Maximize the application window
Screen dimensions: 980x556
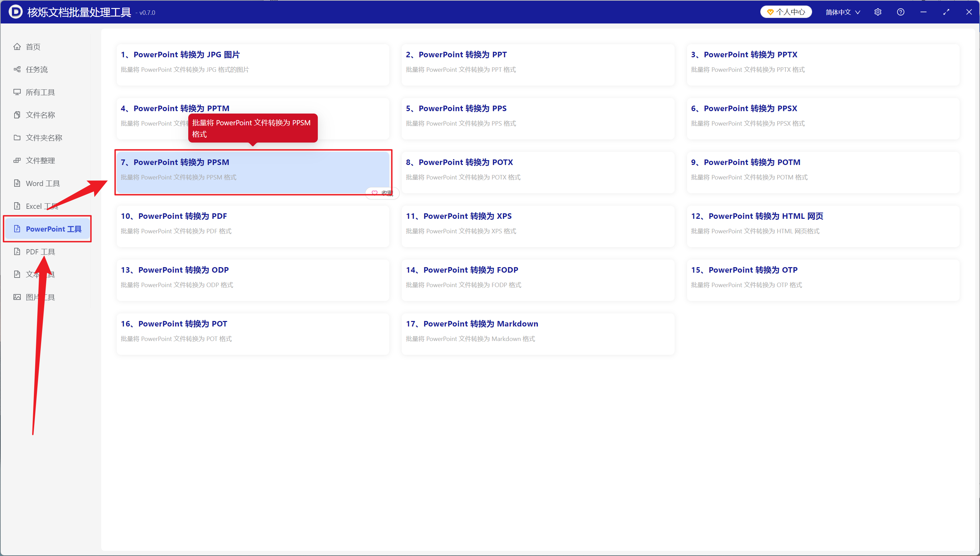tap(946, 12)
